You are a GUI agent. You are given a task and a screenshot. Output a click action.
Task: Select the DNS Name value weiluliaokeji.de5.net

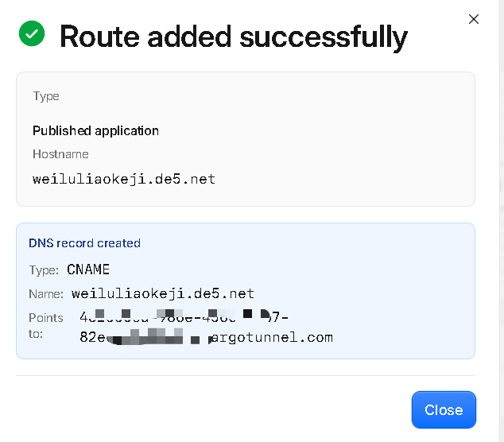pos(163,293)
